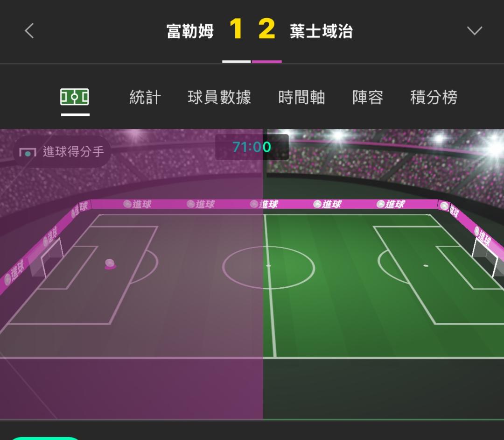Click the right penalty spot on pitch
This screenshot has width=504, height=440.
click(x=426, y=266)
